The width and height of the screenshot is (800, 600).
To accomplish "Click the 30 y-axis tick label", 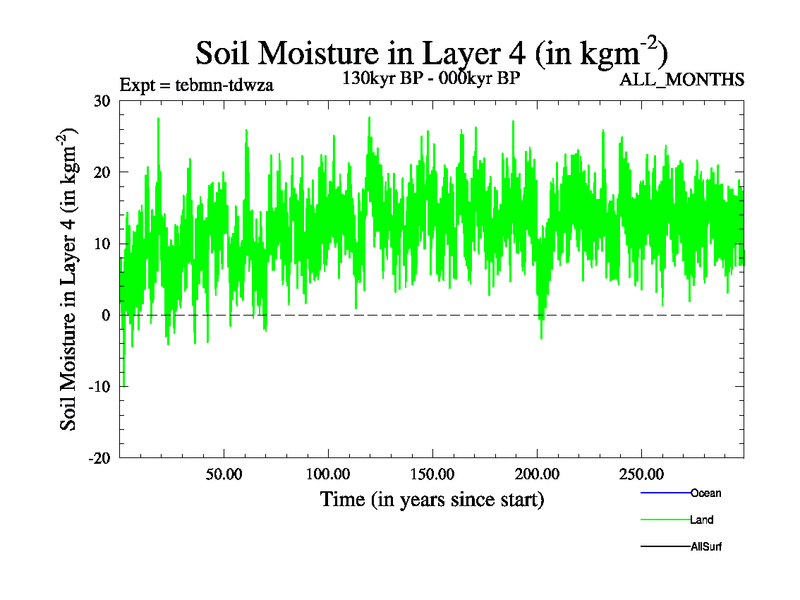I will tap(100, 101).
